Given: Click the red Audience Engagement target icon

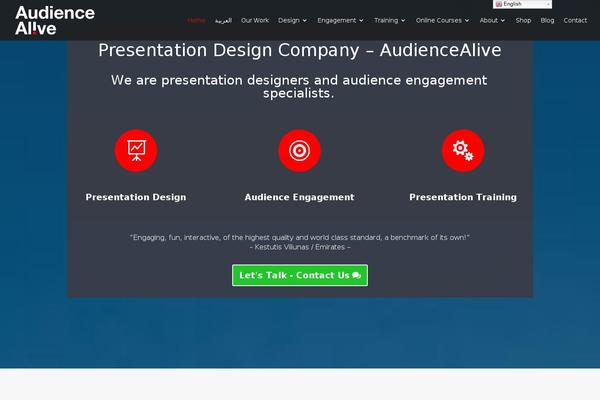Looking at the screenshot, I should point(299,150).
